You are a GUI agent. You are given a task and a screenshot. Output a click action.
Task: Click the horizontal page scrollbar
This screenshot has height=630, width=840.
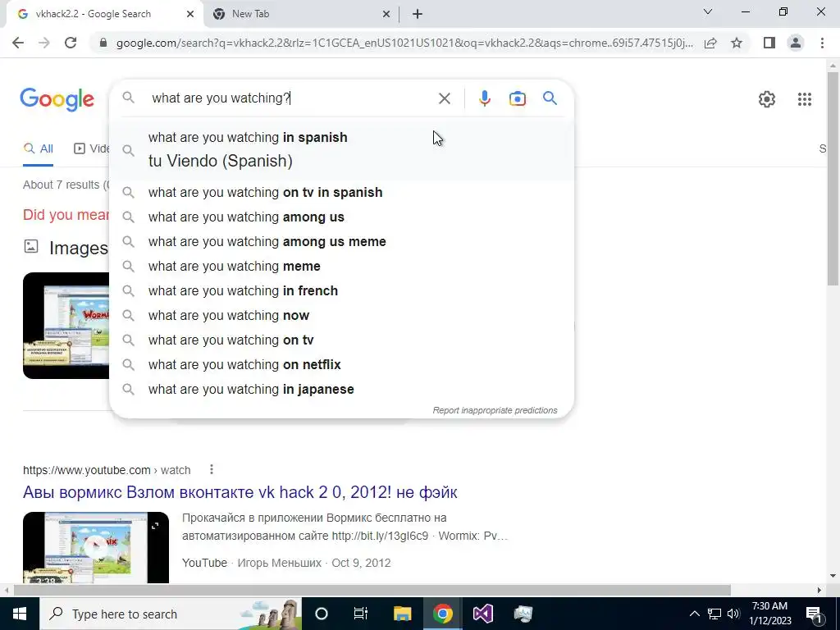point(372,590)
